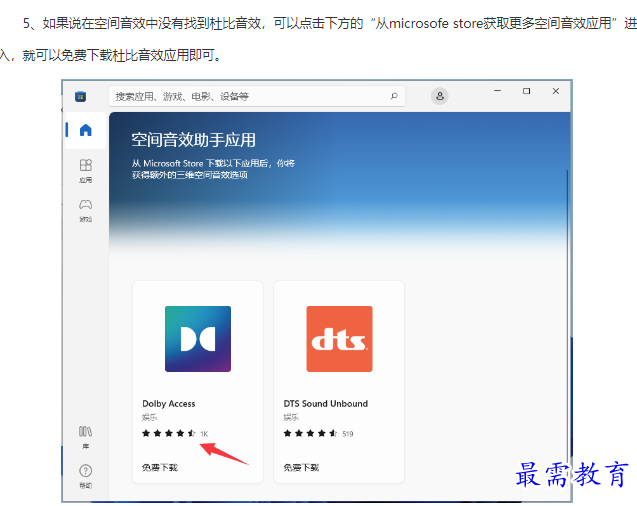The image size is (637, 506).
Task: Minimize the Microsoft Store window
Action: 497,91
